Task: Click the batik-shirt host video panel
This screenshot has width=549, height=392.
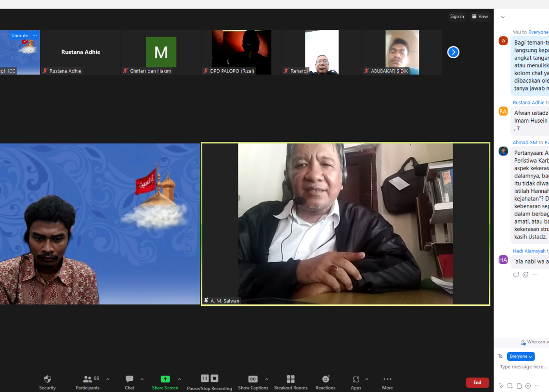Action: [x=100, y=224]
